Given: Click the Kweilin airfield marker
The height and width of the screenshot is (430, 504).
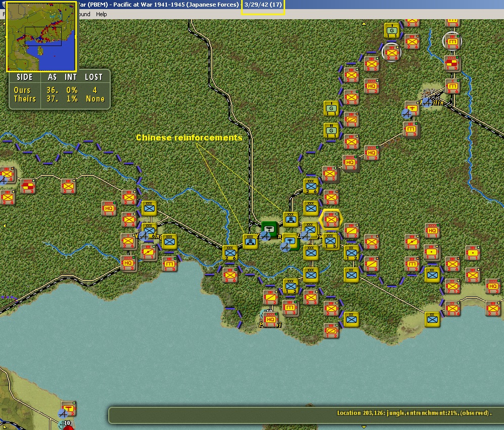Looking at the screenshot, I should [427, 102].
